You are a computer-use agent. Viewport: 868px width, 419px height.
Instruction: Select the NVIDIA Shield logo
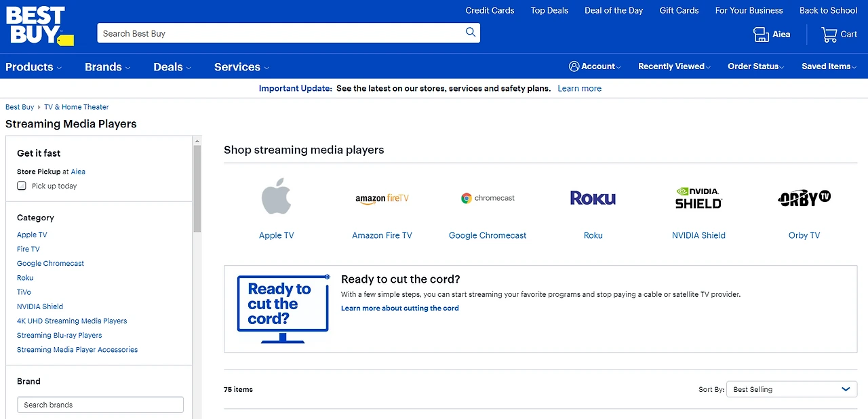[698, 198]
